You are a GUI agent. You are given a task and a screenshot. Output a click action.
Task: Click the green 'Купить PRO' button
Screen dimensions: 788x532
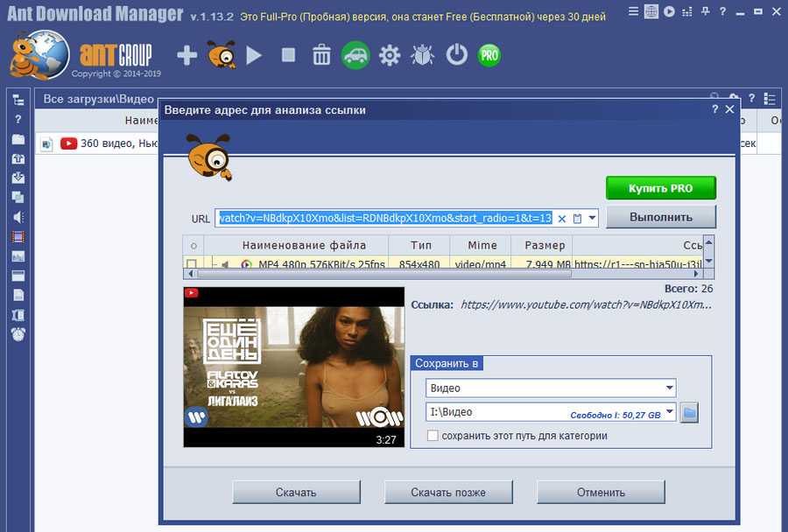660,188
